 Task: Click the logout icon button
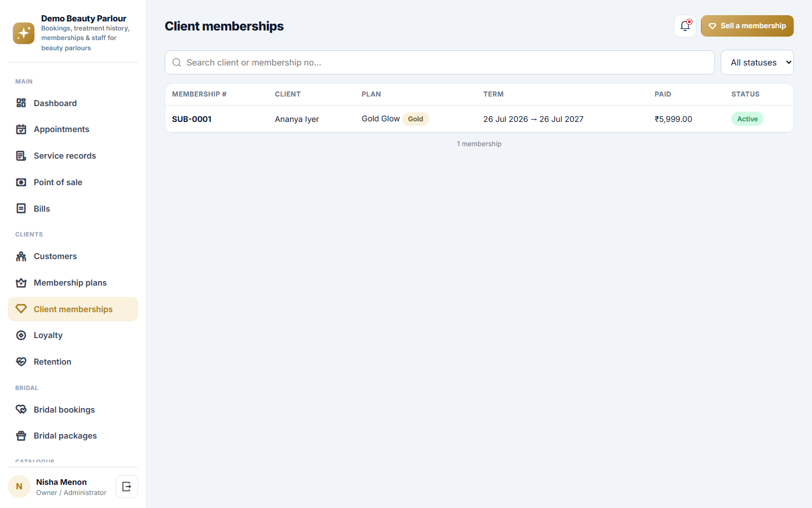pos(127,487)
